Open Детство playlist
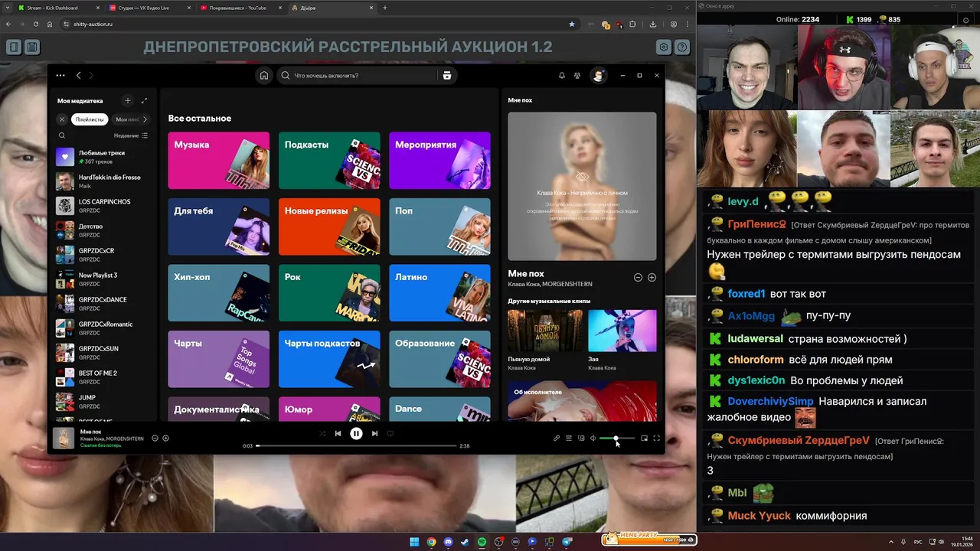The height and width of the screenshot is (551, 980). [103, 230]
